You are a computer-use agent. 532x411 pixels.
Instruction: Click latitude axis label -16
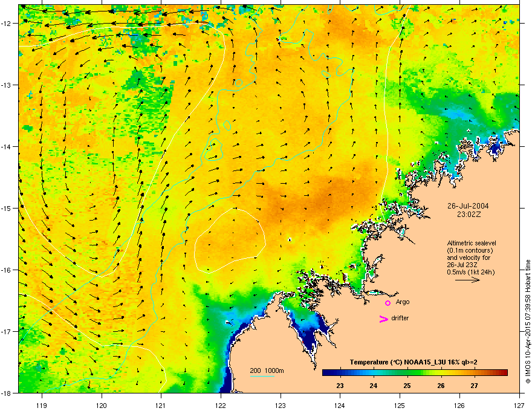click(x=6, y=270)
